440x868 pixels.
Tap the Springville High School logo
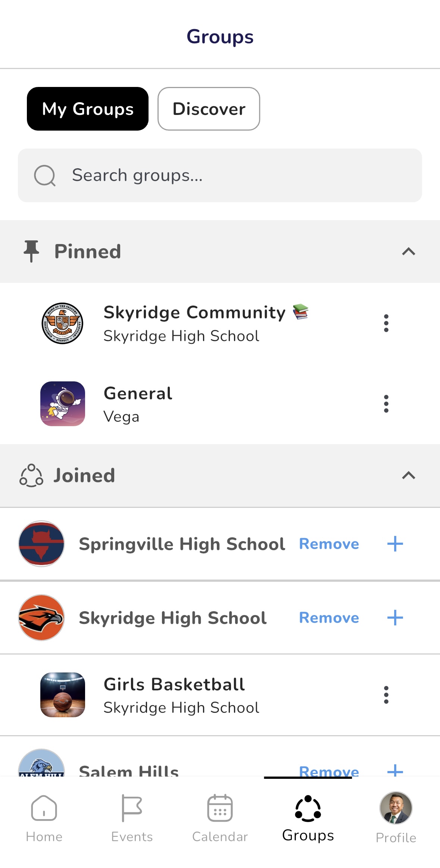tap(41, 544)
